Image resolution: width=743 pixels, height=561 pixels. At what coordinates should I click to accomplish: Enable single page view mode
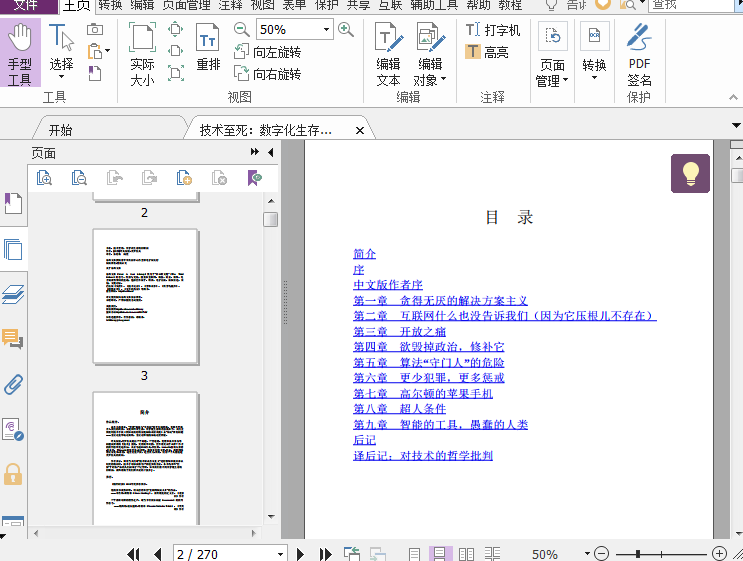415,554
